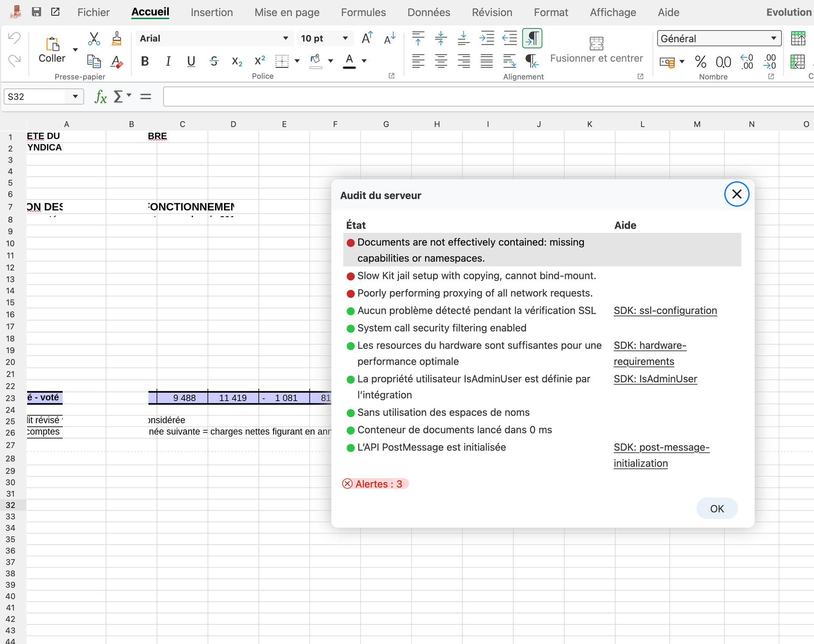Screen dimensions: 814x644
Task: Click the Function Wizard fx icon
Action: pyautogui.click(x=100, y=97)
